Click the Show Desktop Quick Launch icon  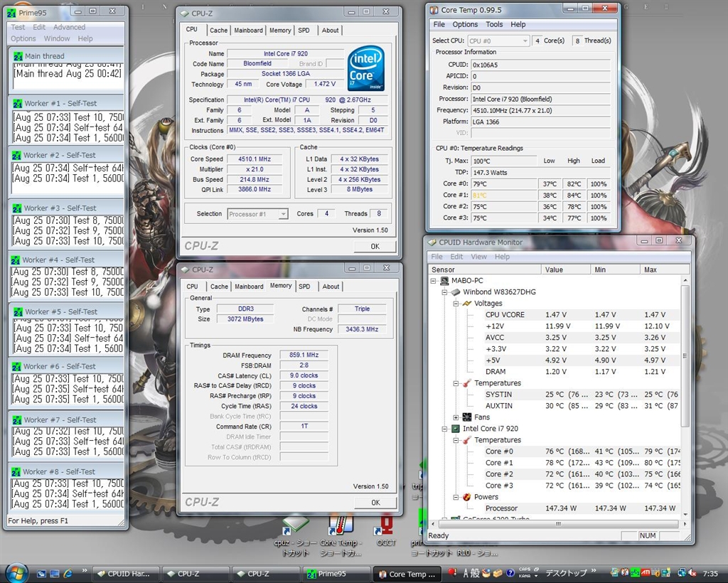(54, 574)
